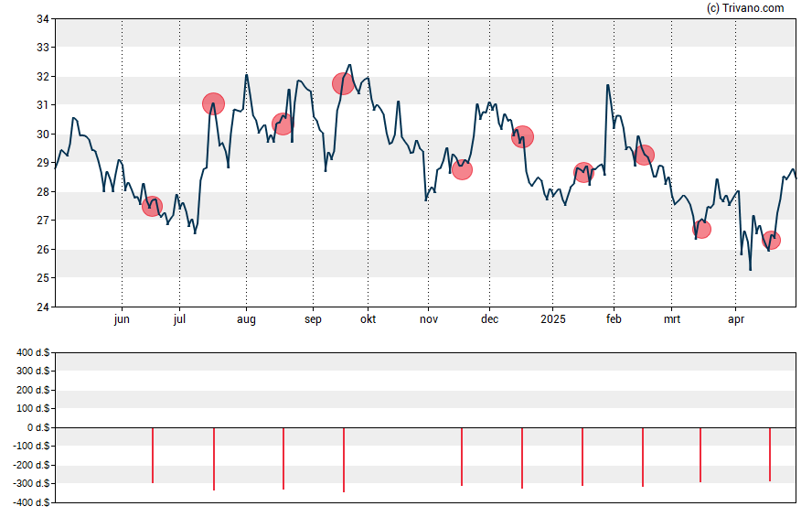Select the 'sep' month label
This screenshot has height=517, width=812.
point(313,319)
